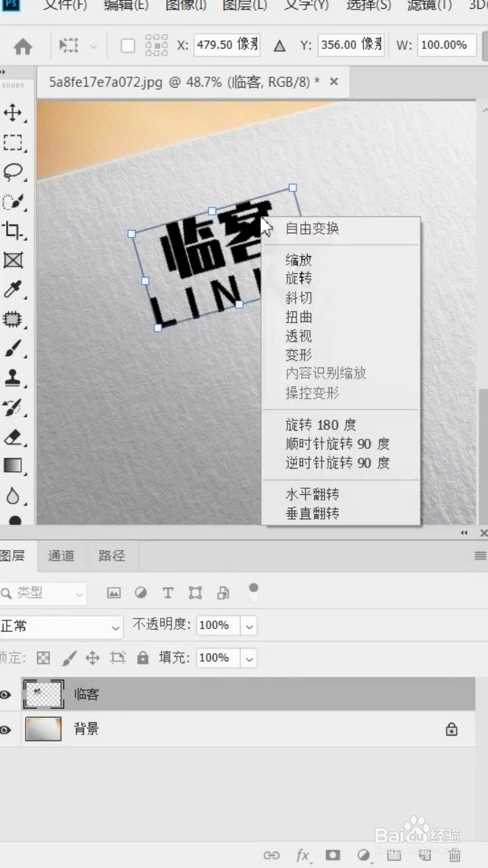Add a layer mask

tap(333, 855)
